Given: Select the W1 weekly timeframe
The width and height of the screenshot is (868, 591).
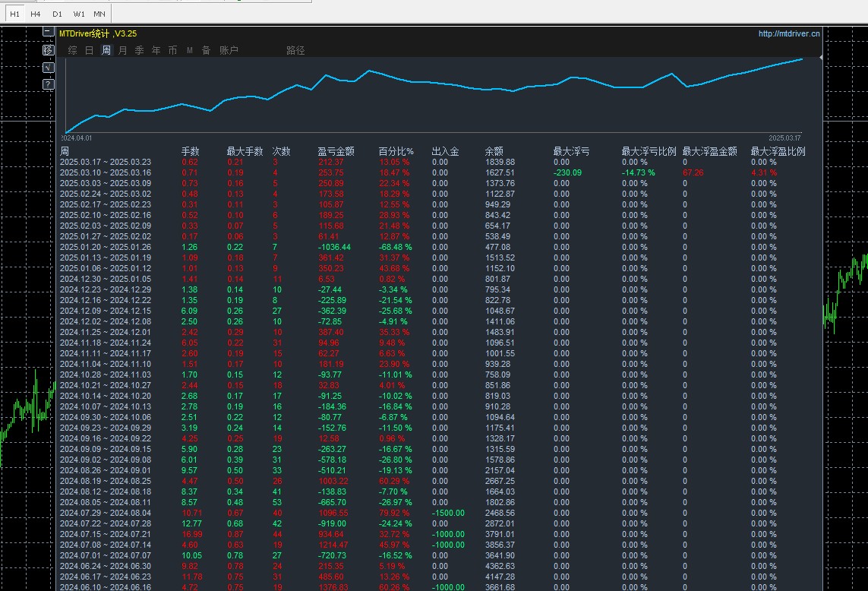Looking at the screenshot, I should pyautogui.click(x=79, y=14).
